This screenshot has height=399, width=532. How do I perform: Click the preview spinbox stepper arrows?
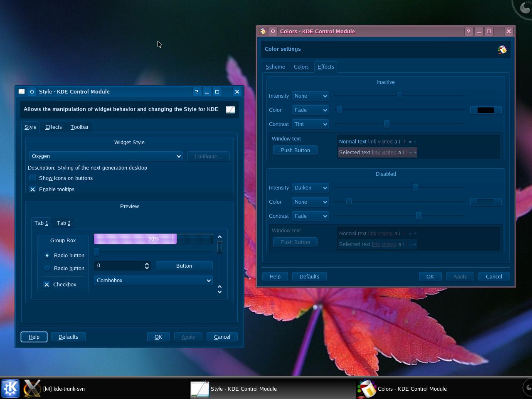[147, 266]
